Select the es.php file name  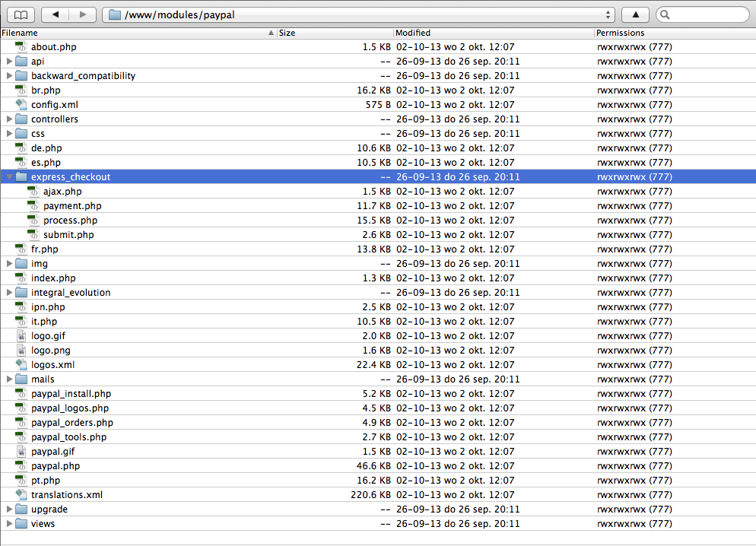coord(46,163)
